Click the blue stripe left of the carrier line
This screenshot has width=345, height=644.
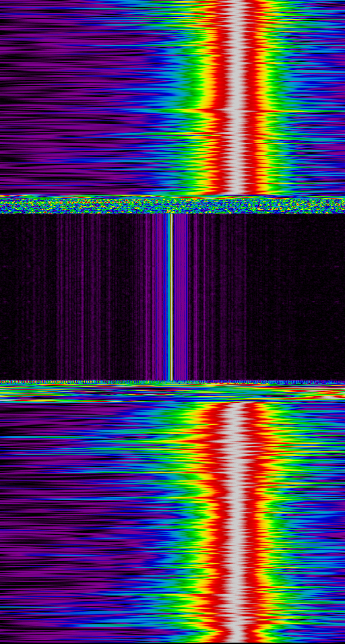click(x=166, y=296)
